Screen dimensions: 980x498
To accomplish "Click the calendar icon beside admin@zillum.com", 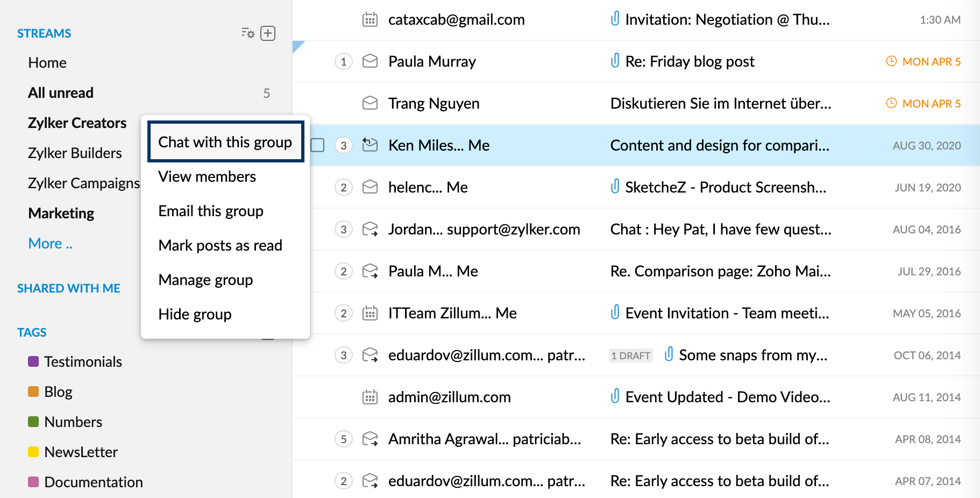I will click(370, 397).
